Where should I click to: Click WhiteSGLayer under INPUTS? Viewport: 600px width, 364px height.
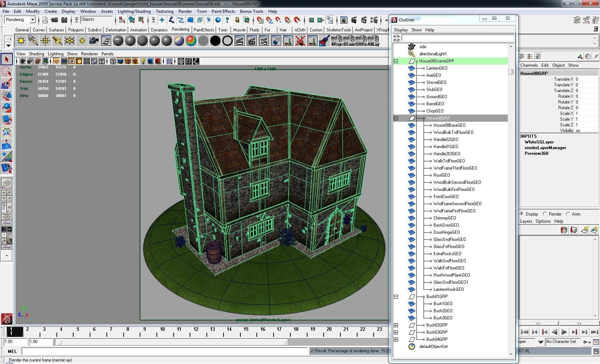click(x=539, y=142)
